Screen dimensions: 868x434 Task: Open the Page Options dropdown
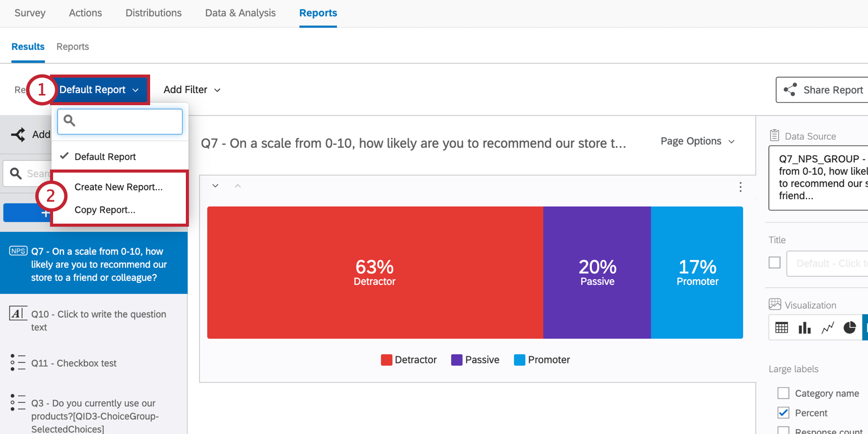tap(697, 141)
